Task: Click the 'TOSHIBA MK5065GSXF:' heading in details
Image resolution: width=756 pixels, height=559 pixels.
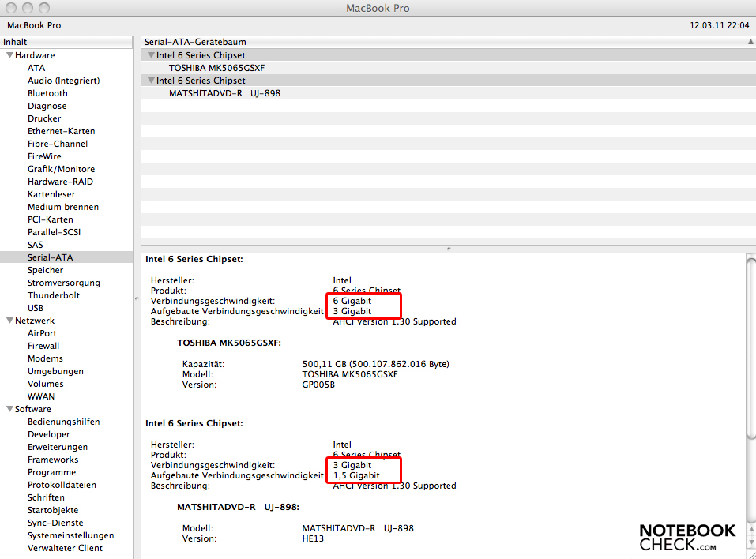Action: pyautogui.click(x=229, y=343)
